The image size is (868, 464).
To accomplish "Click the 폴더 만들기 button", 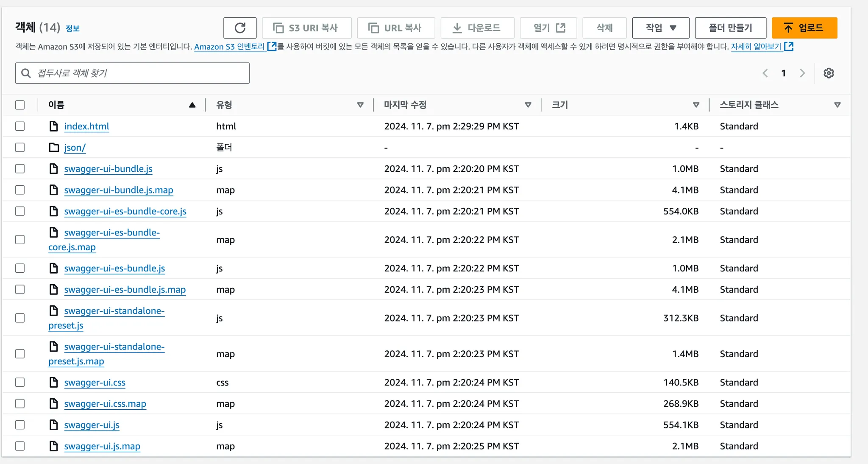I will point(730,28).
